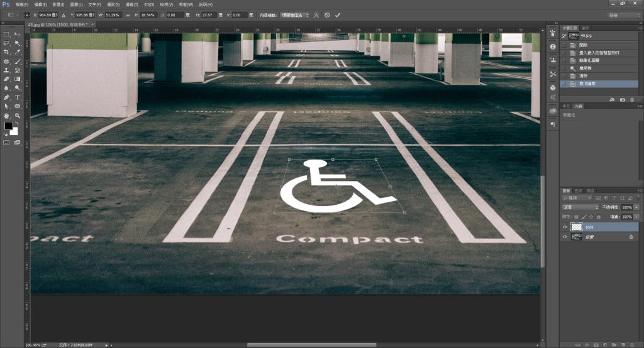The height and width of the screenshot is (348, 644).
Task: Click the link icon to maintain aspect ratio
Action: click(x=128, y=14)
